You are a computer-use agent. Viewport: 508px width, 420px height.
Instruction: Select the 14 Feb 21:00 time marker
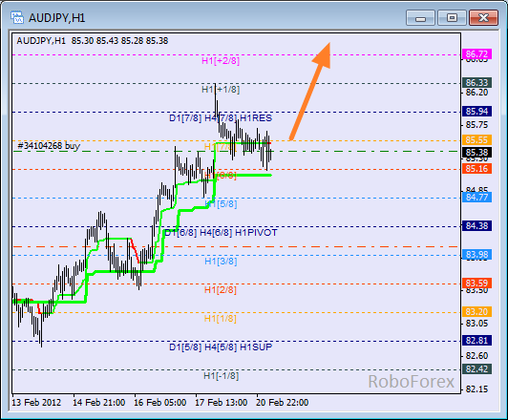click(98, 403)
